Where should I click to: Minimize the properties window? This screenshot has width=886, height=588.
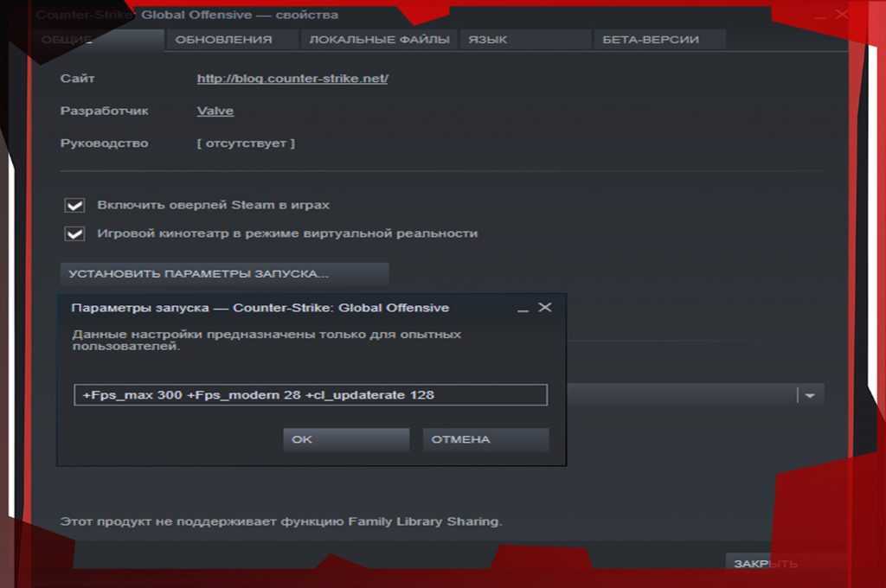coord(820,16)
